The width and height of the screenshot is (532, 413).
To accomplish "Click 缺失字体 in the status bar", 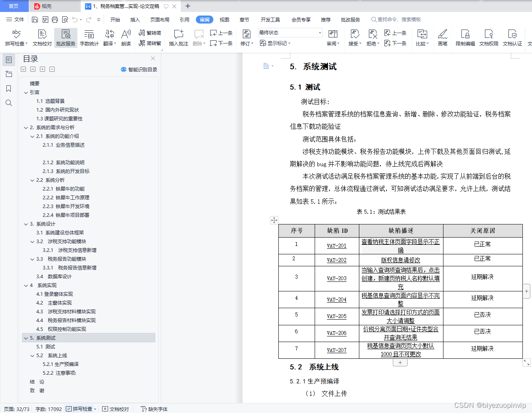I will coord(154,409).
